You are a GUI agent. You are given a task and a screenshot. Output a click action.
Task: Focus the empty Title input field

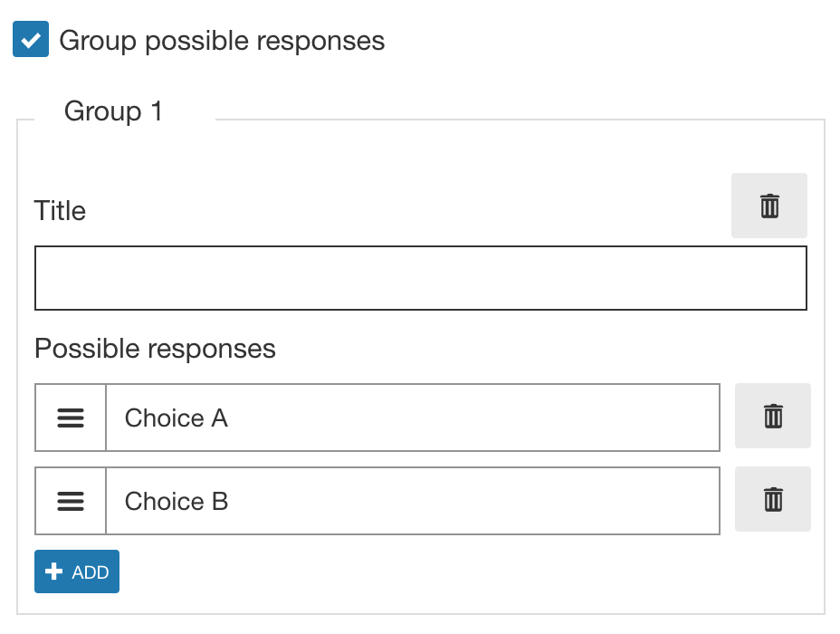(x=421, y=278)
